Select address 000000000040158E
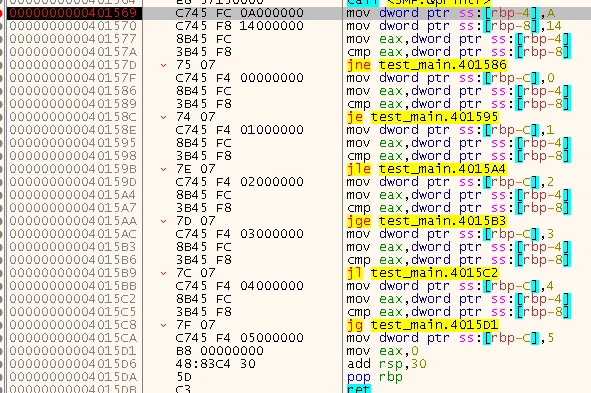Screen dimensions: 591x393 click(x=73, y=130)
